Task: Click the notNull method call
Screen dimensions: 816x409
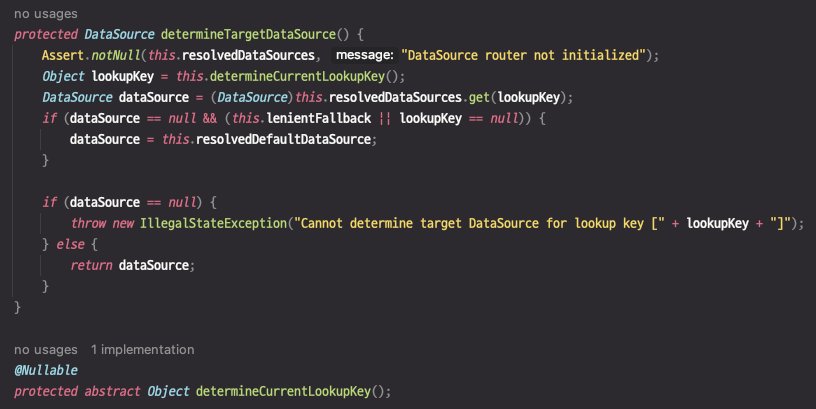Action: coord(116,56)
